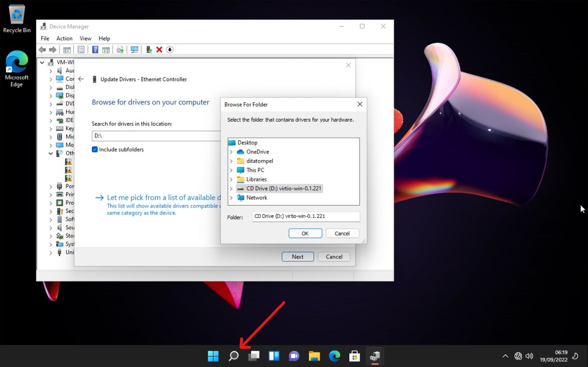Uncheck the Include subfolders checkbox

tap(95, 149)
